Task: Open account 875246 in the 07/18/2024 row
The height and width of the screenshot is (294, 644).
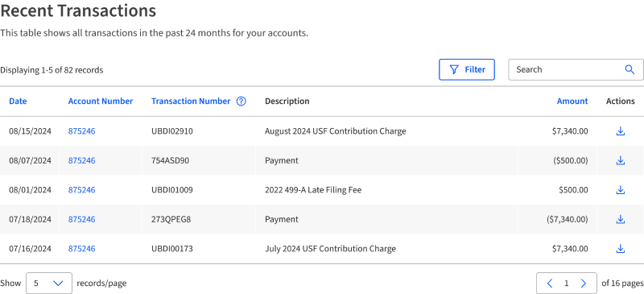Action: coord(82,219)
